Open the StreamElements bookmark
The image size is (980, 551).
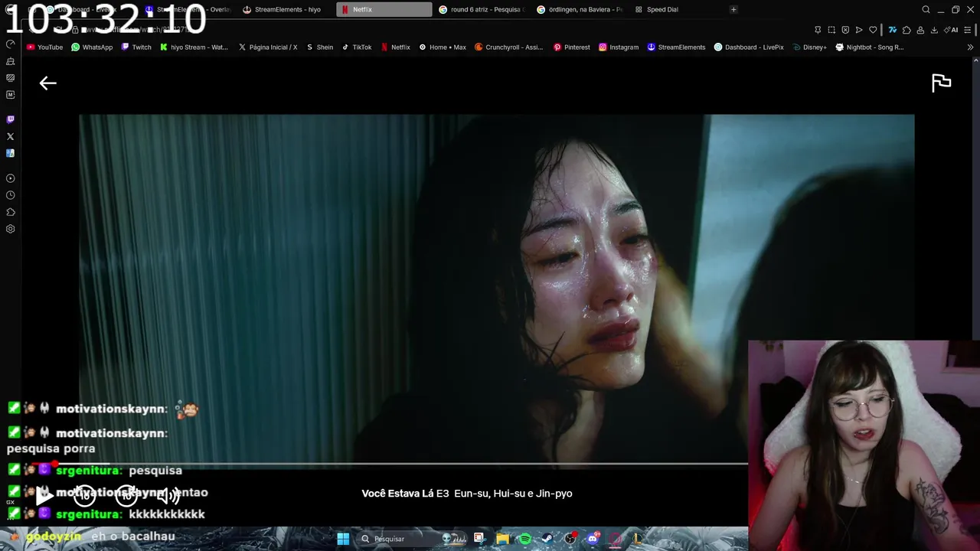[x=676, y=47]
